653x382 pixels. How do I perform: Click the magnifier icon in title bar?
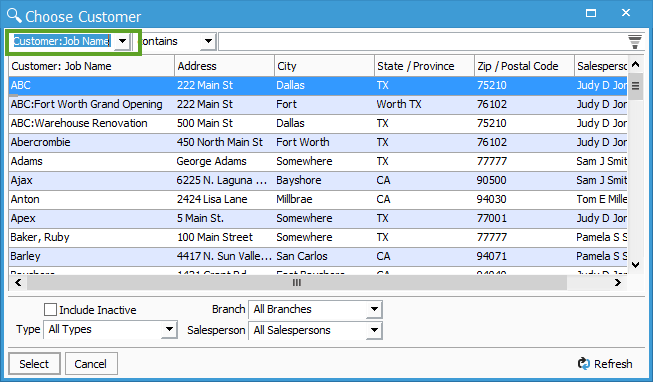(x=14, y=15)
